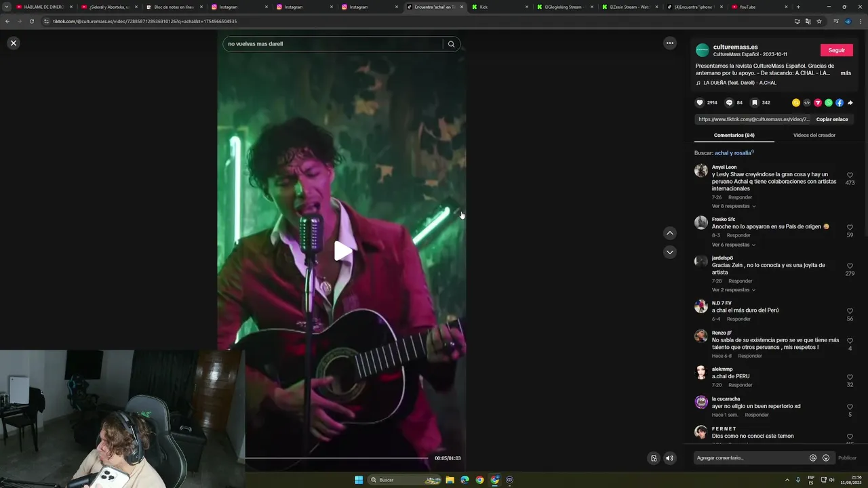Expand 'Ver 6 respuestas' under Fresko Sfc
The image size is (868, 488).
733,245
